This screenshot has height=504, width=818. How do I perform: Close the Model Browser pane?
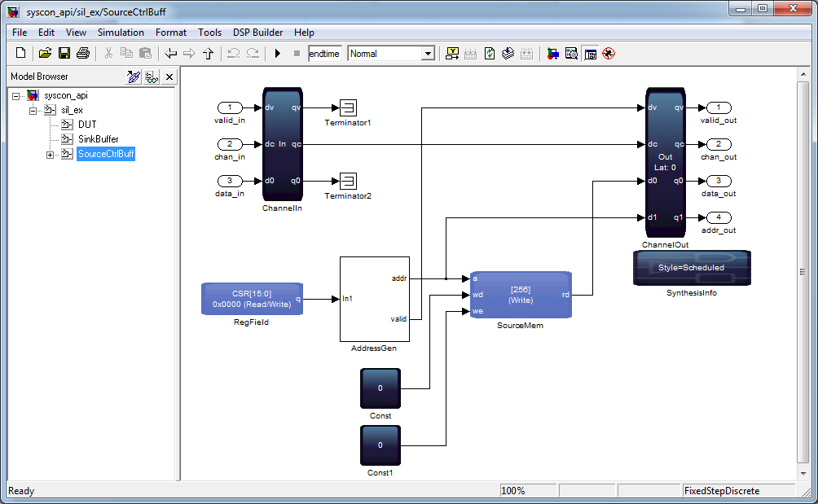[169, 77]
